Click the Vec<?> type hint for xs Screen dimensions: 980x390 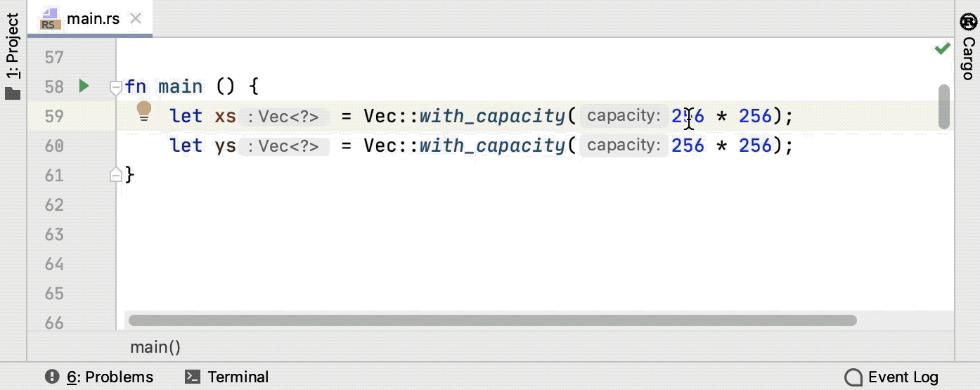284,117
